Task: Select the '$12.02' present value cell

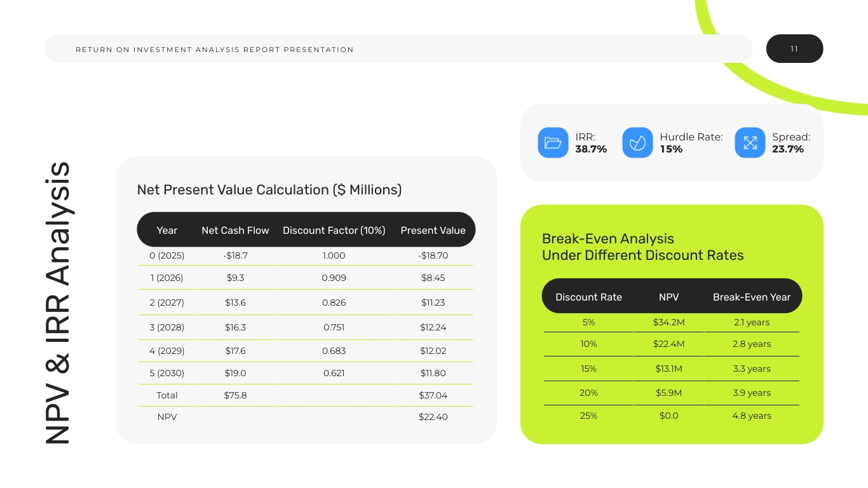Action: 433,351
